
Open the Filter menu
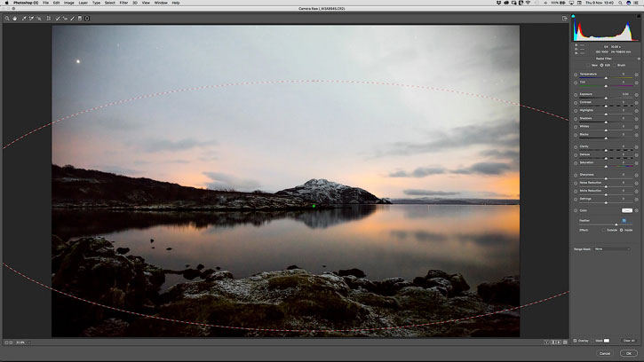point(123,3)
